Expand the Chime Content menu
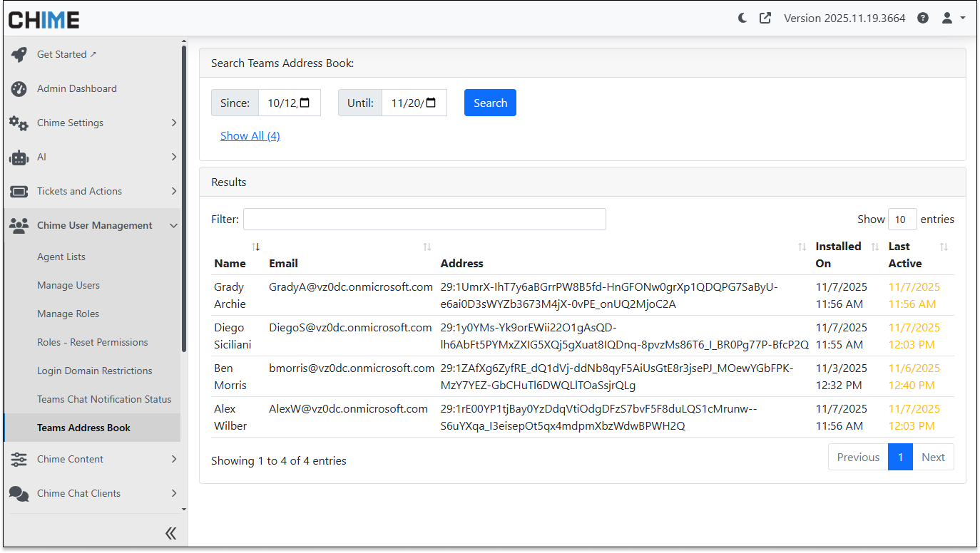Screen dimensions: 980x553 click(x=173, y=460)
